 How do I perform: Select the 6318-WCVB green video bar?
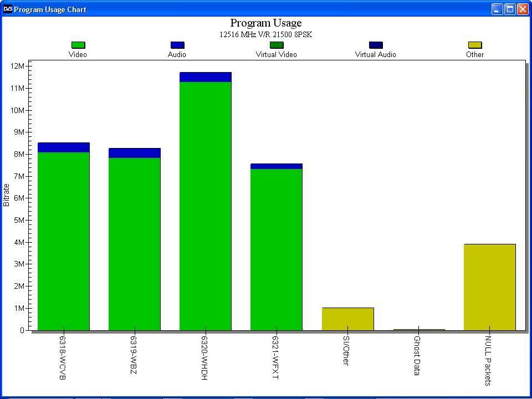click(63, 241)
